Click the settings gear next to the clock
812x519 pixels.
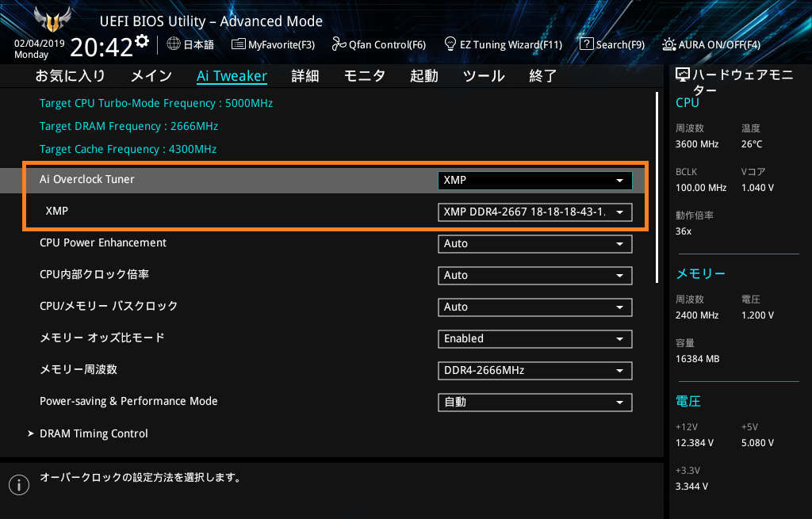click(x=142, y=41)
